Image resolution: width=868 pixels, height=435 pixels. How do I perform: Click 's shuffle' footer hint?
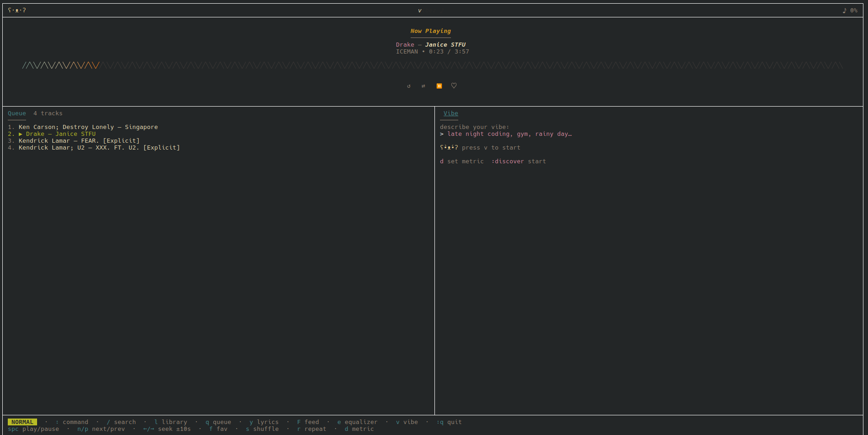coord(262,429)
